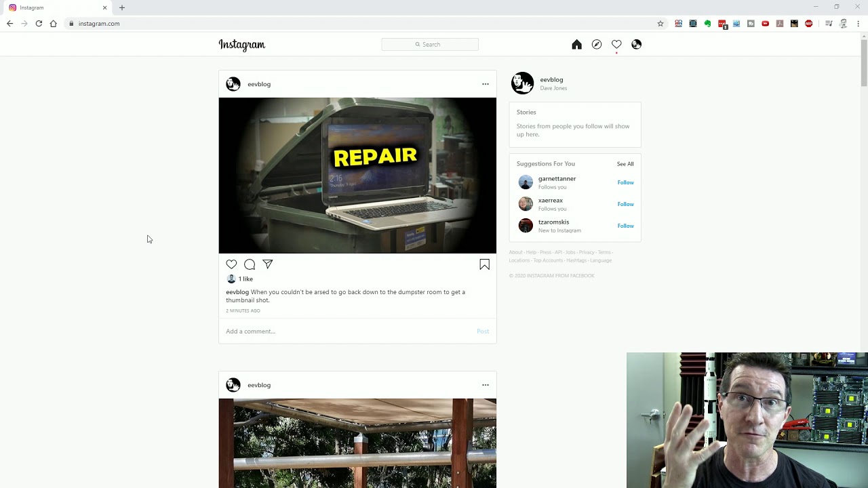Open the Press footer link
This screenshot has height=488, width=868.
click(545, 252)
